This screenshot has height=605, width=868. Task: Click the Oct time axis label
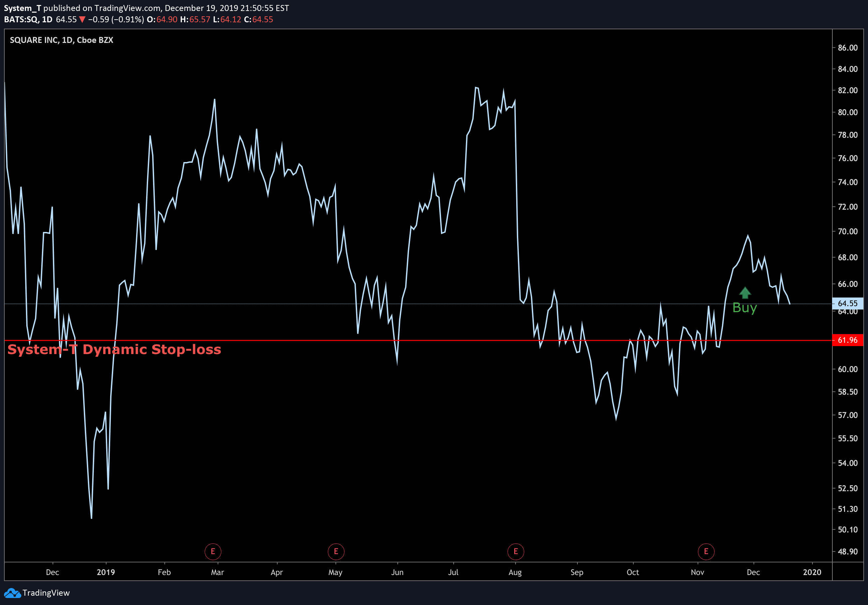click(633, 572)
